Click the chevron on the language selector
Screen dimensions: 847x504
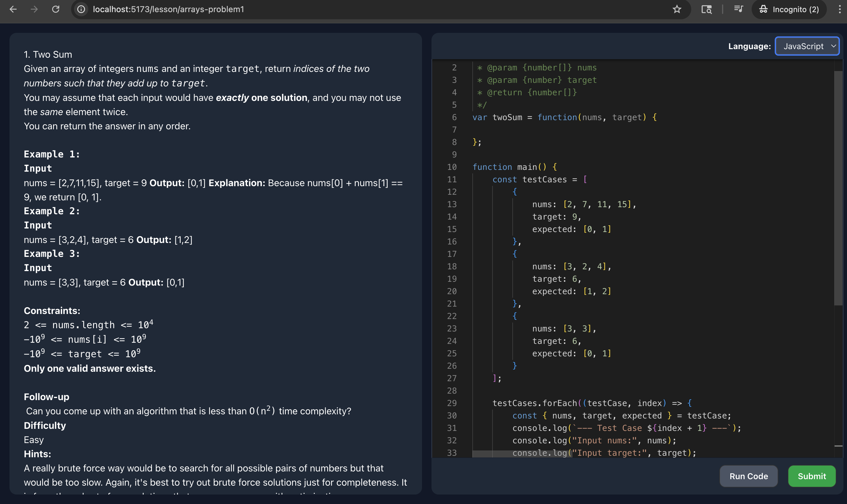tap(833, 46)
